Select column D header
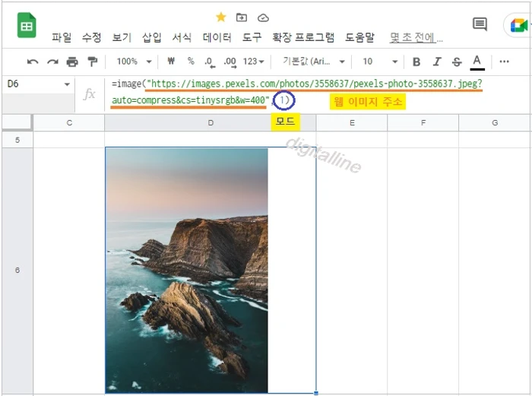The width and height of the screenshot is (532, 396). click(x=211, y=123)
